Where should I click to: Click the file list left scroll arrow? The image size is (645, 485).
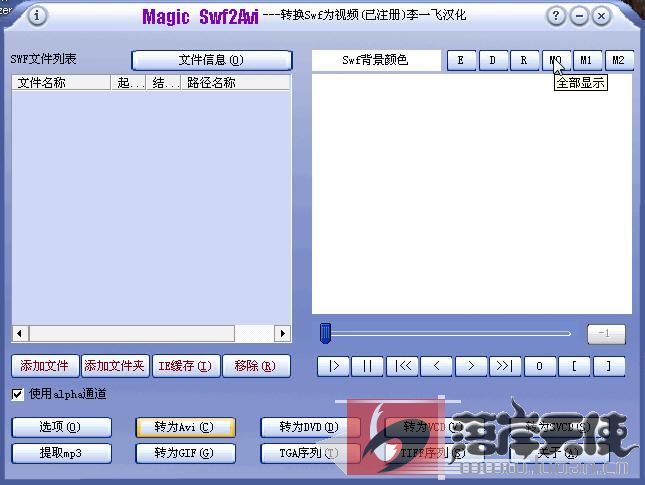click(x=20, y=334)
